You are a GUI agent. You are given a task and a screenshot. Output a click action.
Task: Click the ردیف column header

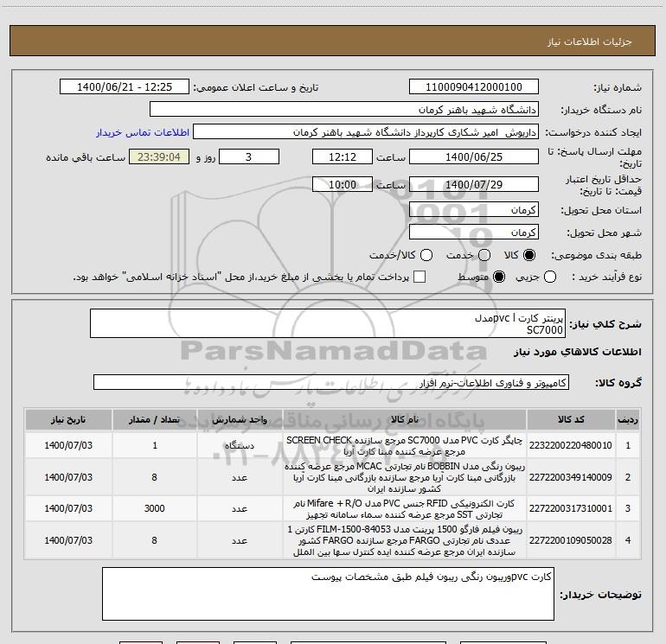click(x=628, y=420)
